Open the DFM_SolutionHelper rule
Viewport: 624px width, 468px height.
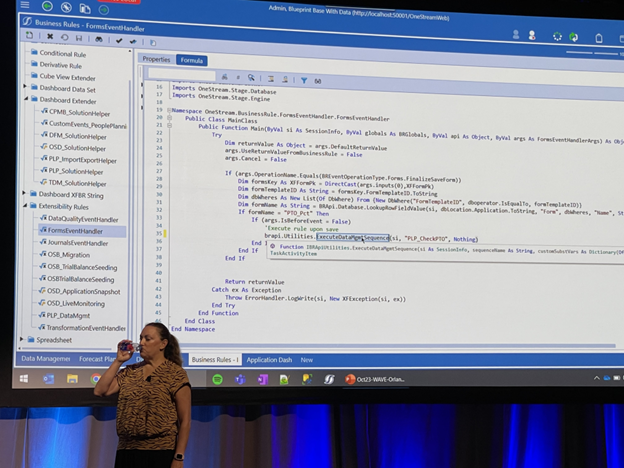pyautogui.click(x=78, y=136)
